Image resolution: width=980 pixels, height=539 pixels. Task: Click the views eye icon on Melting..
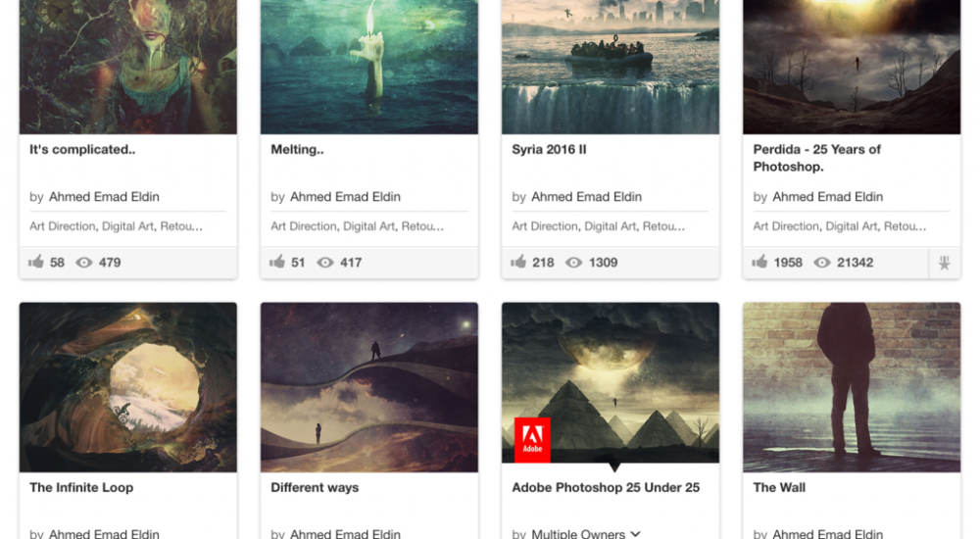coord(325,263)
